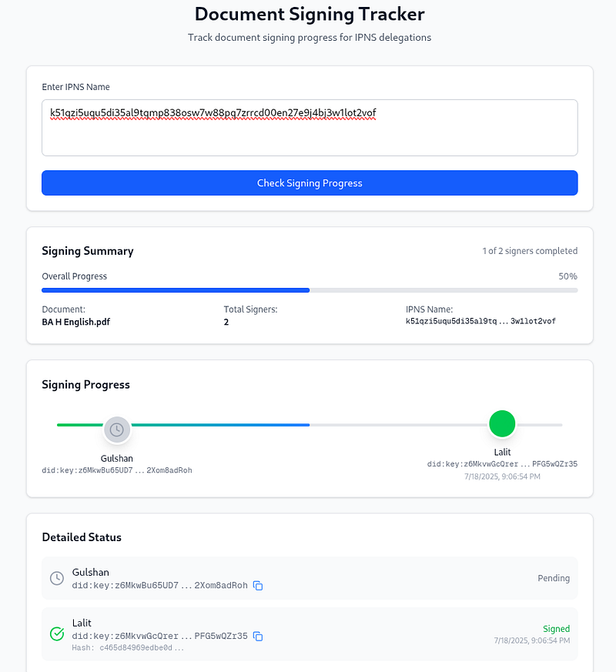Viewport: 616px width, 672px height.
Task: Click Gulshan's pending clock node on timeline
Action: click(x=117, y=430)
